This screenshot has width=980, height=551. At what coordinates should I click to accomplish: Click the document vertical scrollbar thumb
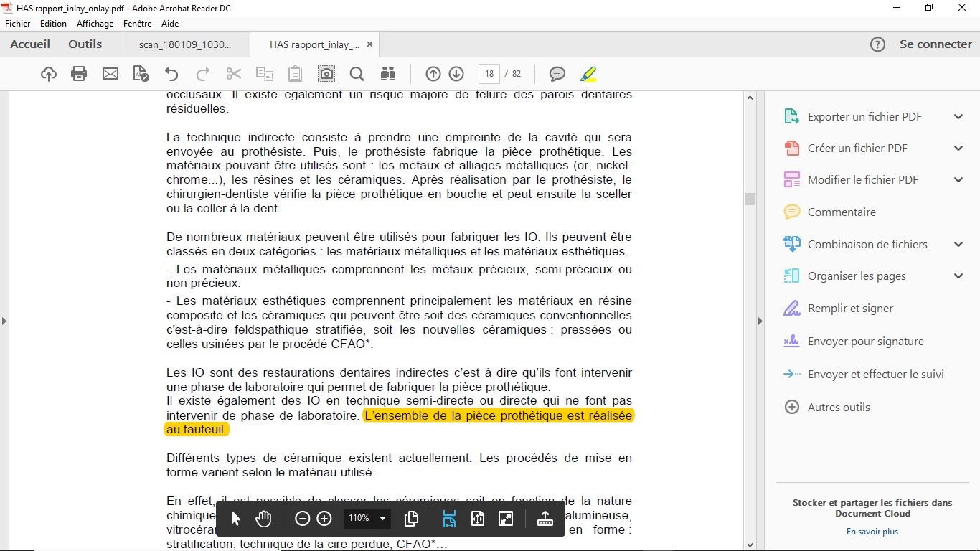click(750, 199)
